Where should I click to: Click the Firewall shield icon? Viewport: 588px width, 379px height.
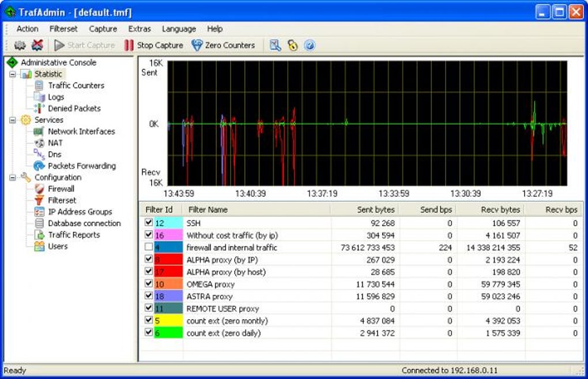coord(39,189)
